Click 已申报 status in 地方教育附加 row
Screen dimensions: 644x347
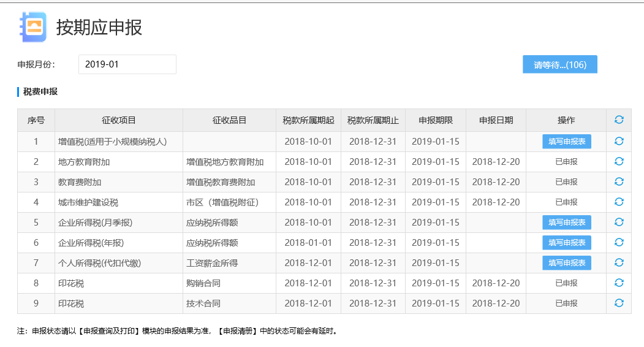(566, 162)
